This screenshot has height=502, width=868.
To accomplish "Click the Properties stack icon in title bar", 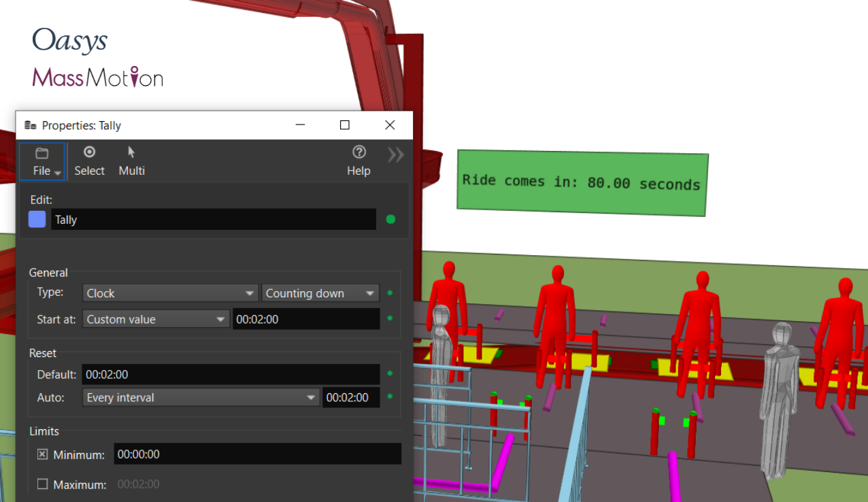I will [x=30, y=125].
